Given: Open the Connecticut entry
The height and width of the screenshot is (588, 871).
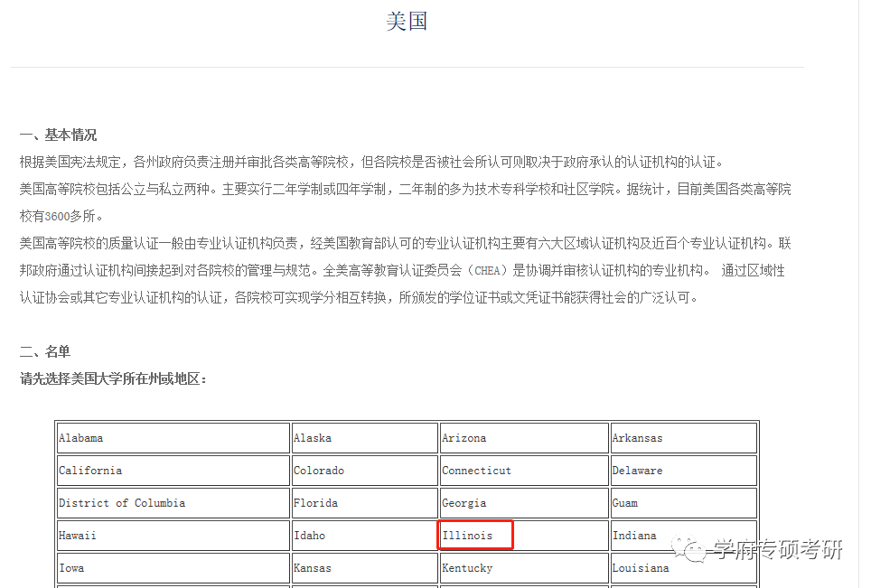Looking at the screenshot, I should click(x=476, y=470).
